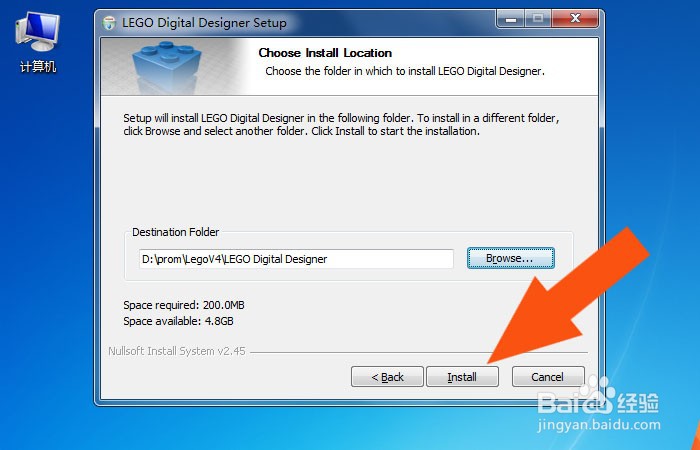
Task: Click the "Space required: 200.0MB" text
Action: (184, 305)
